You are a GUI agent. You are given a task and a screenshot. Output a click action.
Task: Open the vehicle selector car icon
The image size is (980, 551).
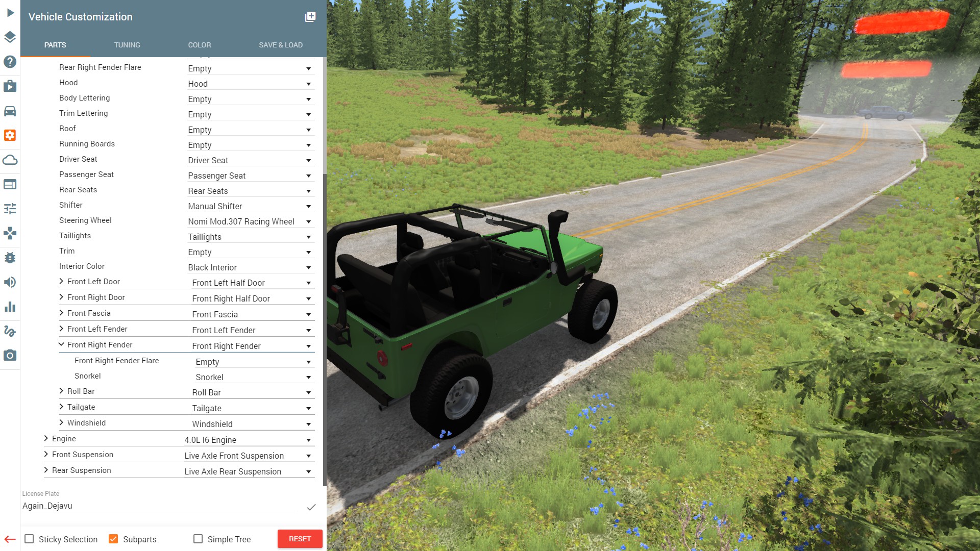pyautogui.click(x=10, y=111)
